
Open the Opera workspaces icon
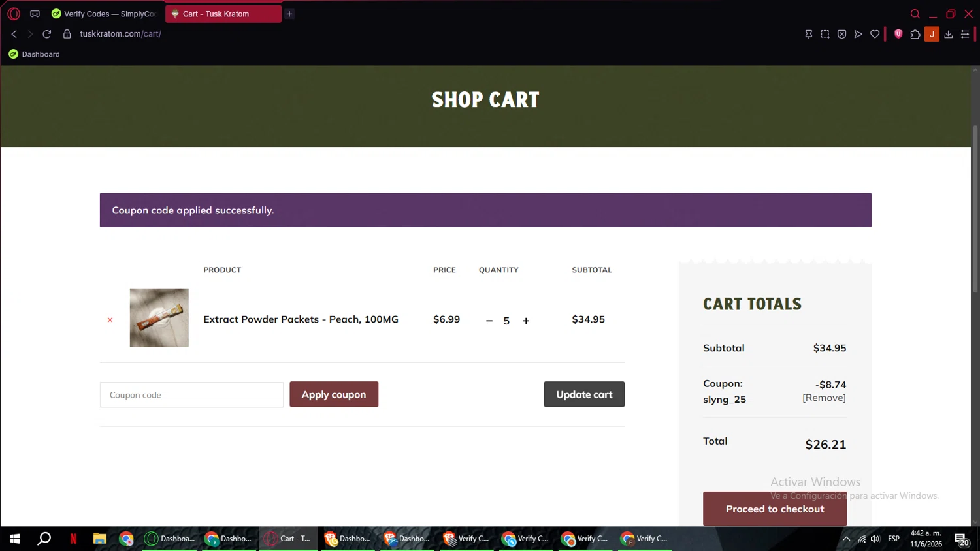coord(35,14)
